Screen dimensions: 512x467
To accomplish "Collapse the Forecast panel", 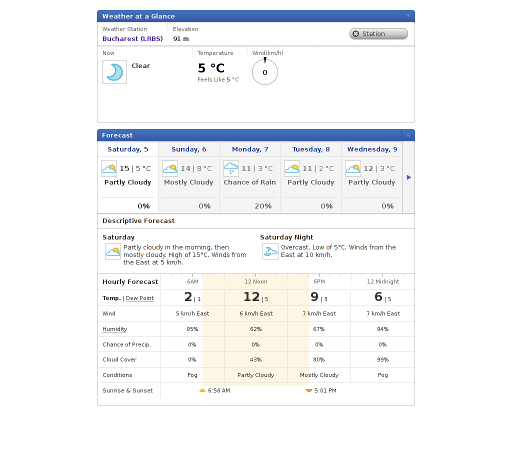I will [408, 135].
